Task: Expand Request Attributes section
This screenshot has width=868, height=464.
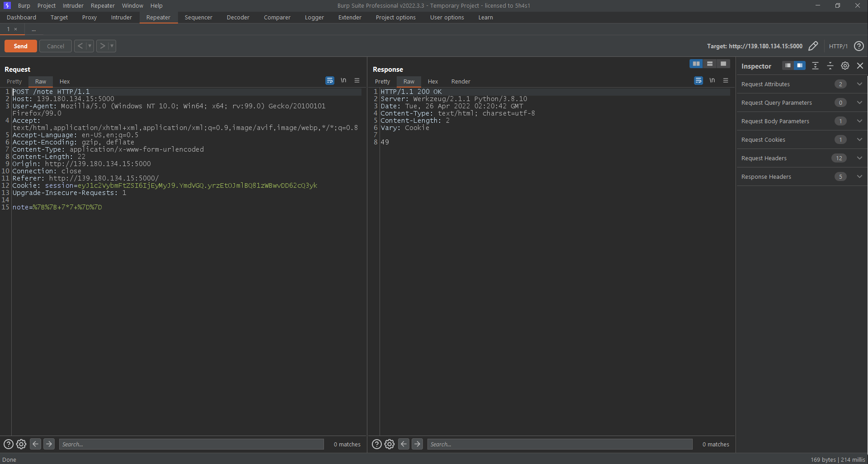Action: [x=859, y=84]
